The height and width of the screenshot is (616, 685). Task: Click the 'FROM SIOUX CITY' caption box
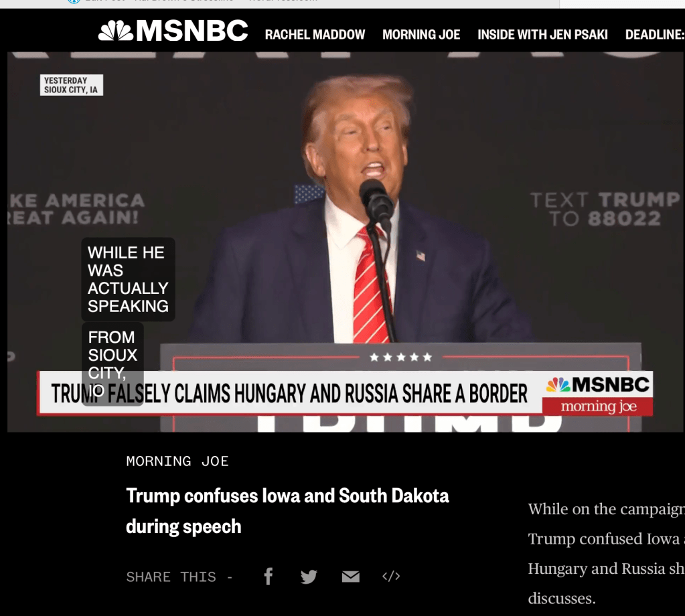pyautogui.click(x=112, y=364)
